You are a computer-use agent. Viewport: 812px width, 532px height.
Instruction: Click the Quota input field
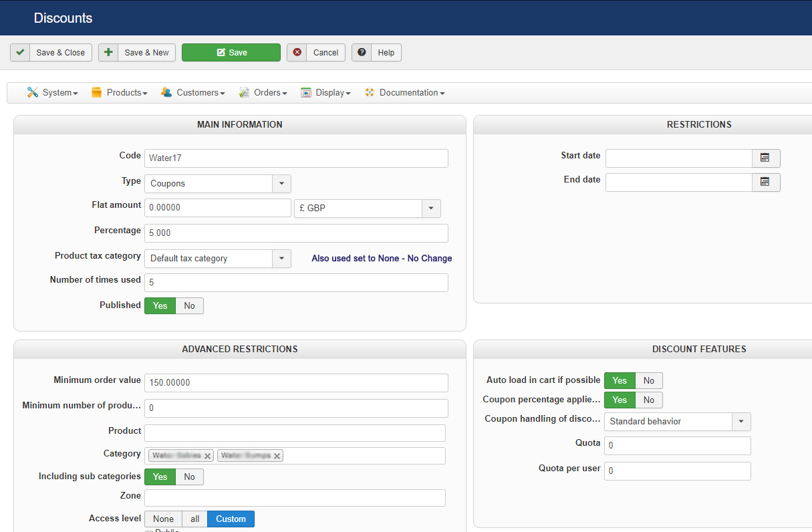(x=678, y=446)
